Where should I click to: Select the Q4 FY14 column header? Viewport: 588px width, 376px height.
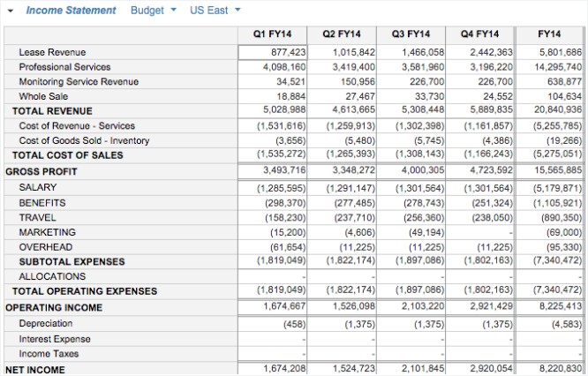[x=480, y=34]
